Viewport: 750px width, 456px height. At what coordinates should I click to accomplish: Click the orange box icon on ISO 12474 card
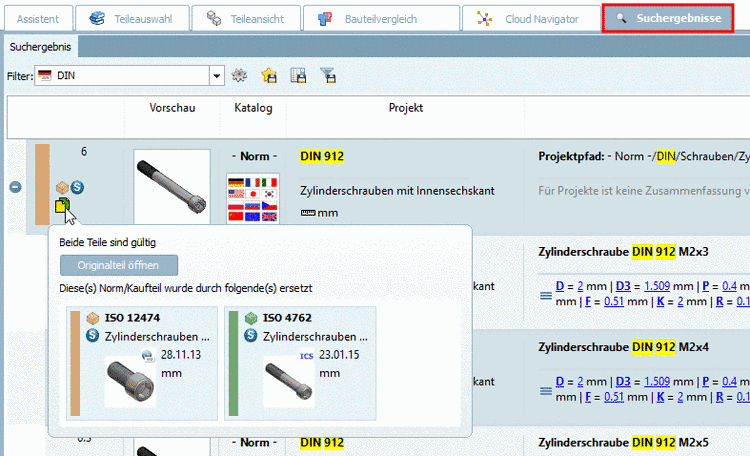click(x=93, y=318)
